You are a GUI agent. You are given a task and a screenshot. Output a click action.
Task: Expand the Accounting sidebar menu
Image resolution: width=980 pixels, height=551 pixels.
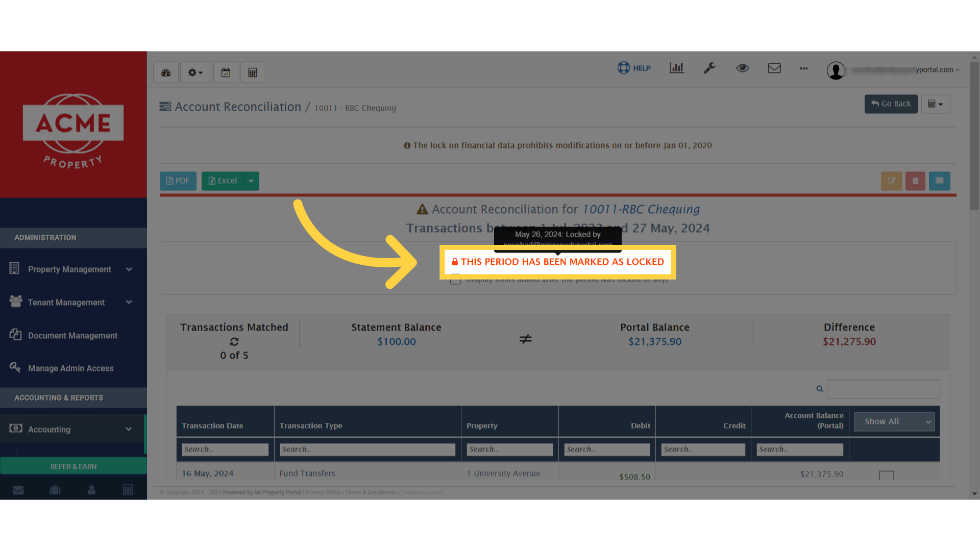73,430
